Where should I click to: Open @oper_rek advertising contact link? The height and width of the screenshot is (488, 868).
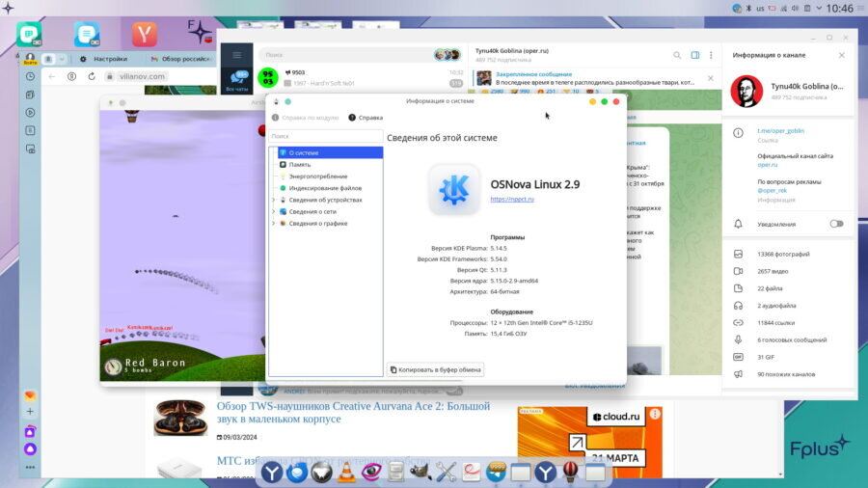(772, 190)
